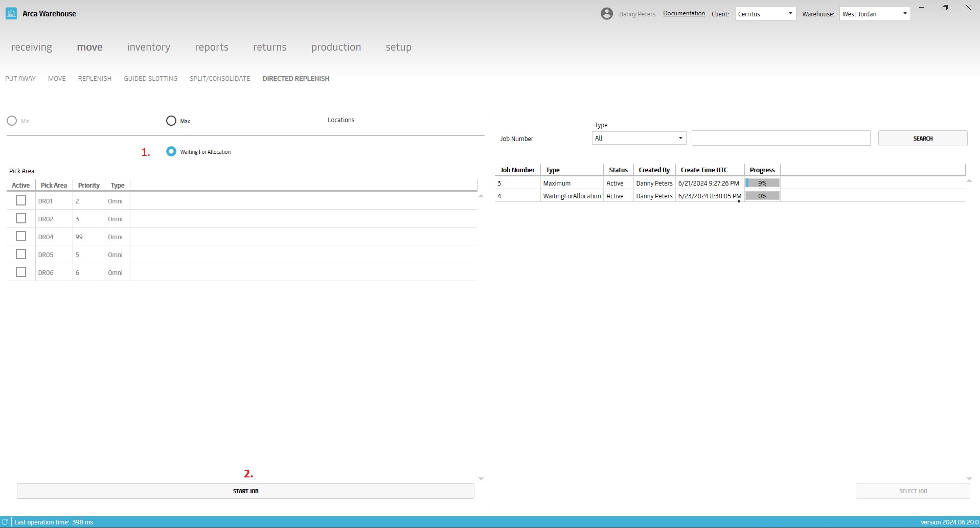The width and height of the screenshot is (980, 528).
Task: Switch to MOVE sub-tab
Action: [x=57, y=79]
